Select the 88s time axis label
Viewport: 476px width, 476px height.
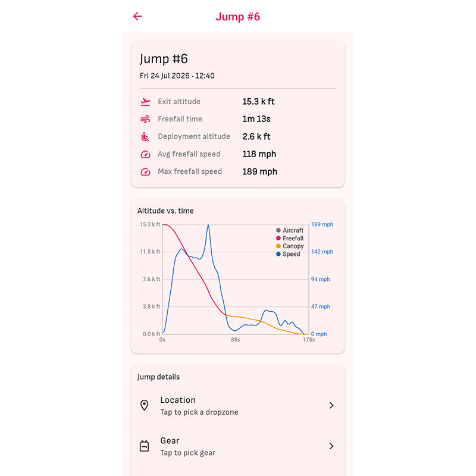236,340
